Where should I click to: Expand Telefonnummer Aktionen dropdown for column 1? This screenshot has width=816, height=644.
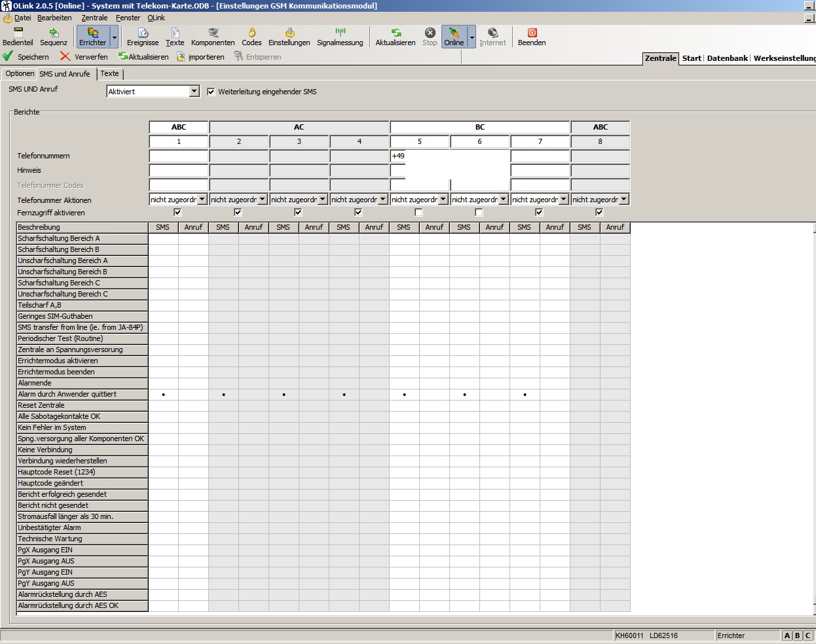tap(202, 200)
